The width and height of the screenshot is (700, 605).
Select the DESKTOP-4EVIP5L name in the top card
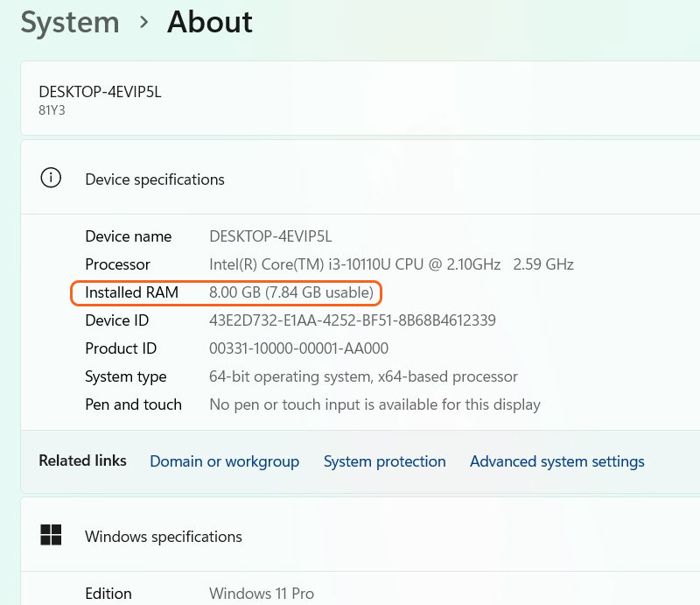coord(100,92)
